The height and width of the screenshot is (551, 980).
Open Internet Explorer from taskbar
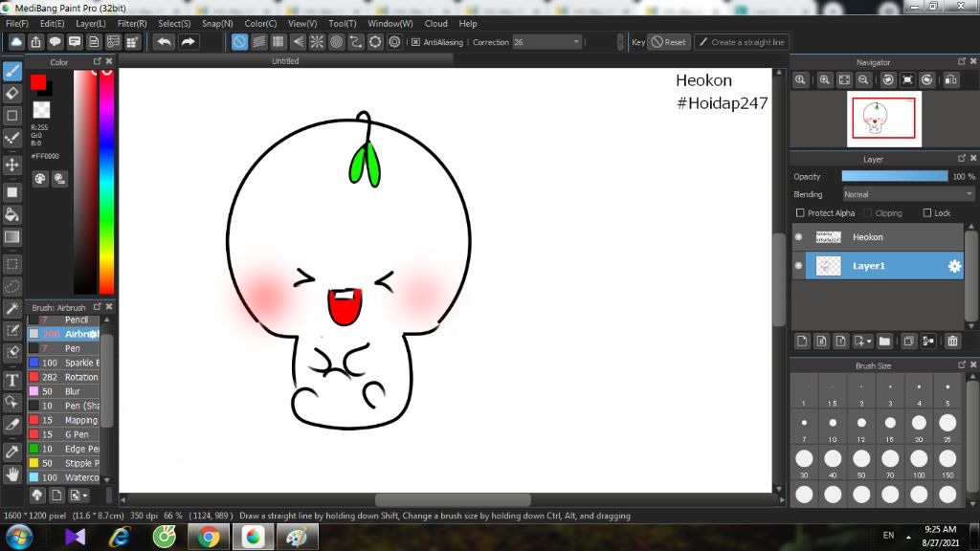click(x=120, y=538)
